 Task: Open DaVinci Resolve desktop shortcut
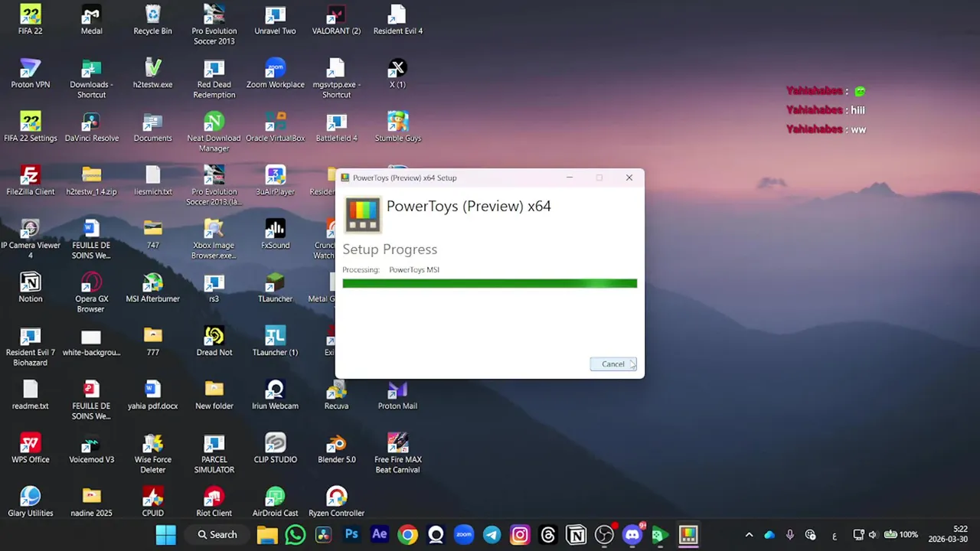[92, 126]
